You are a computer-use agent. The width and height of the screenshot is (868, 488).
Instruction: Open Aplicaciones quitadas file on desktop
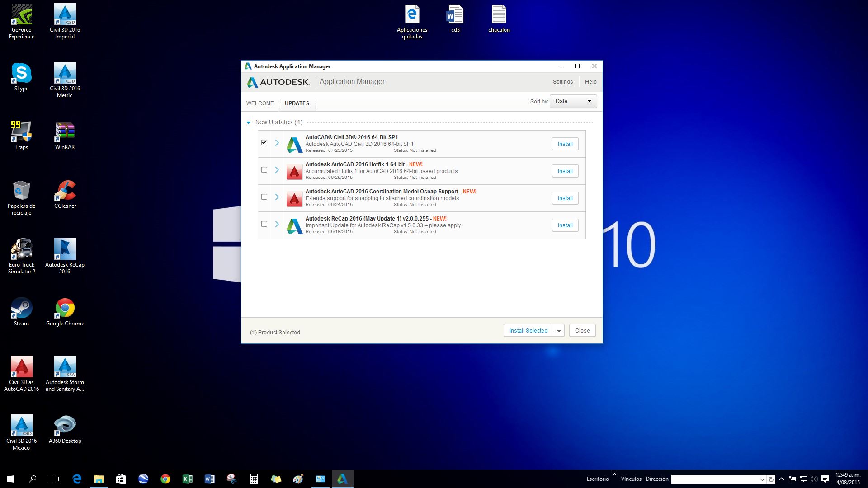412,21
